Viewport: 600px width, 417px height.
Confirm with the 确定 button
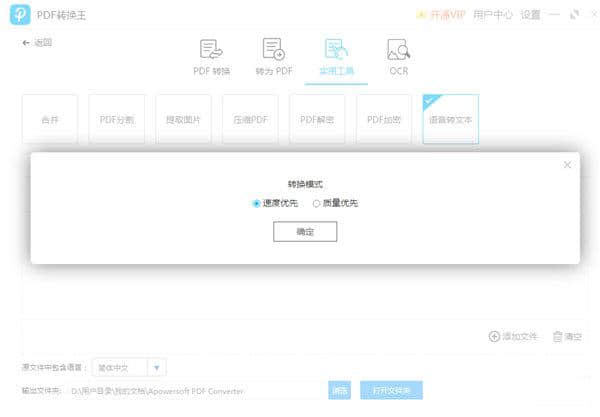pos(305,231)
